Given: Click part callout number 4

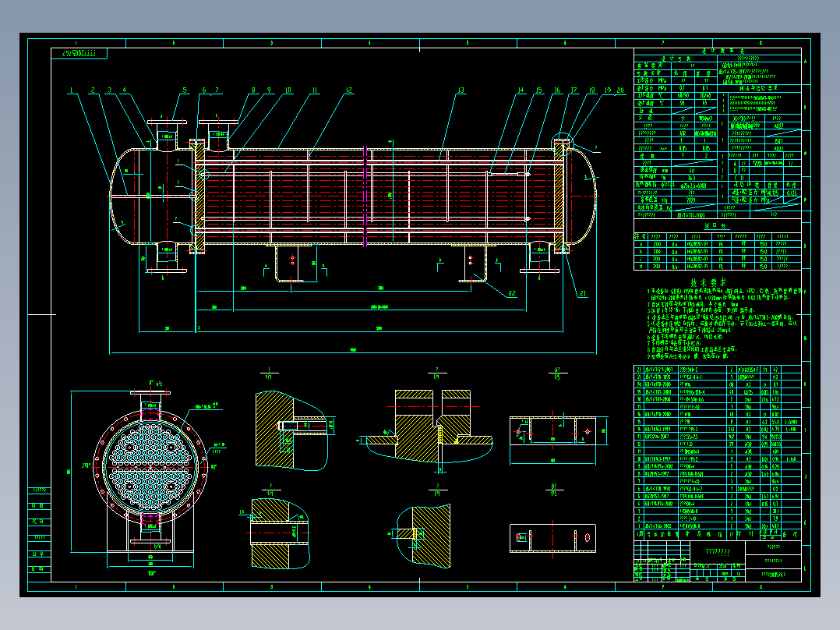Looking at the screenshot, I should 125,90.
